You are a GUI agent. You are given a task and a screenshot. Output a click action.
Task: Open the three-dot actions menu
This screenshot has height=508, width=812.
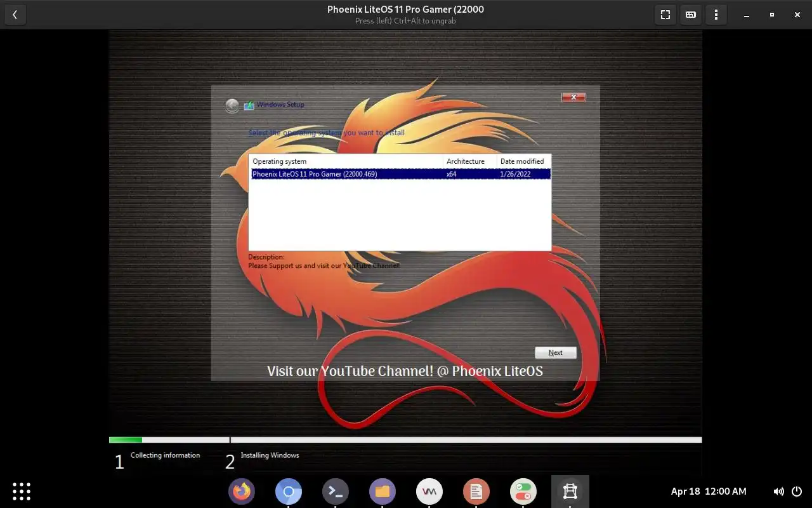pyautogui.click(x=716, y=15)
